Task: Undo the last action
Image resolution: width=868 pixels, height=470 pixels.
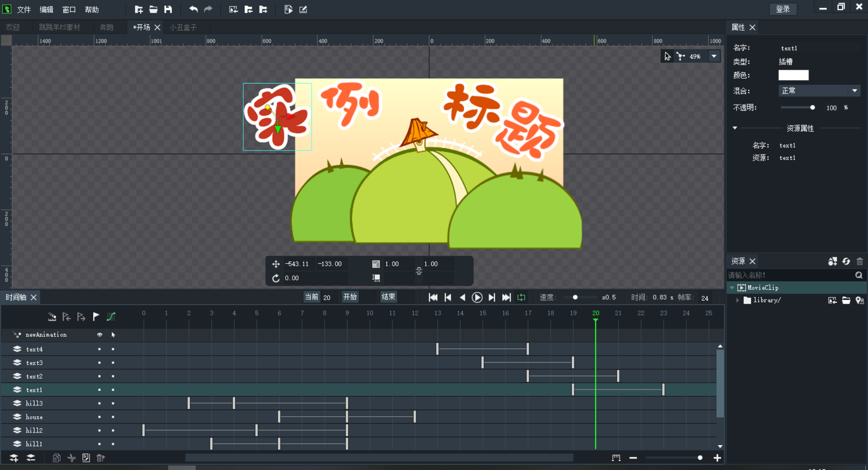Action: [193, 9]
